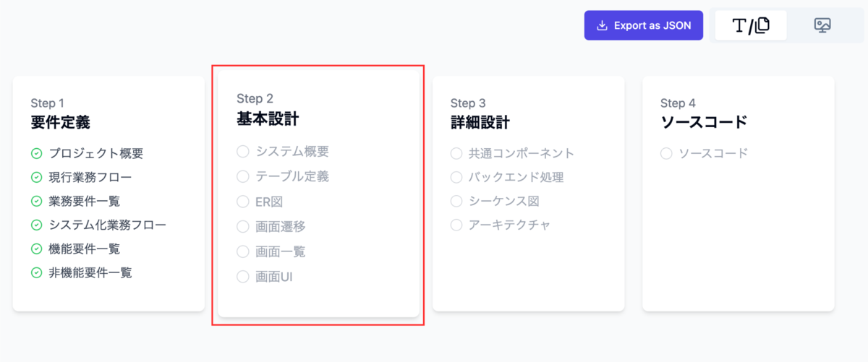Click the 詳細設計 heading

click(480, 122)
